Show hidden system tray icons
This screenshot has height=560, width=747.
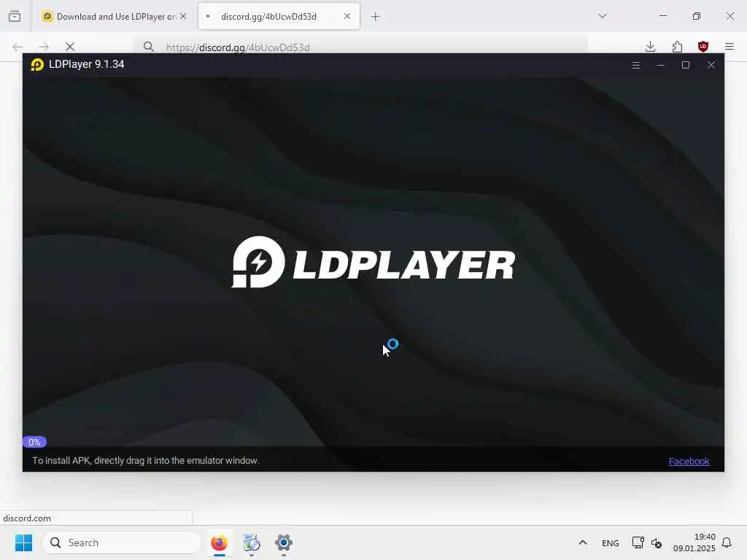click(x=582, y=542)
